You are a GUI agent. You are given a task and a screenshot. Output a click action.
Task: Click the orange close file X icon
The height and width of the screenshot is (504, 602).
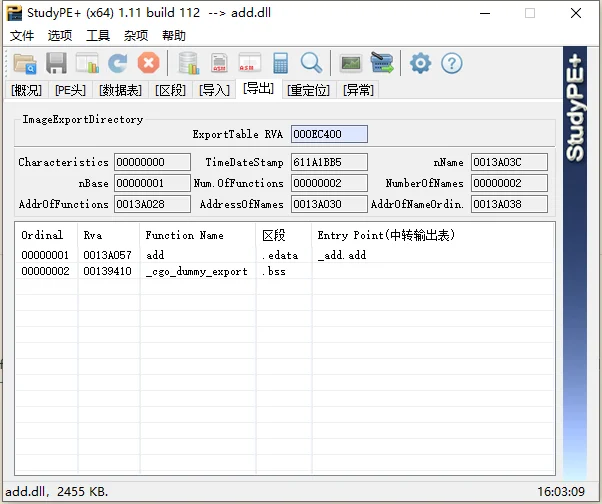point(149,63)
